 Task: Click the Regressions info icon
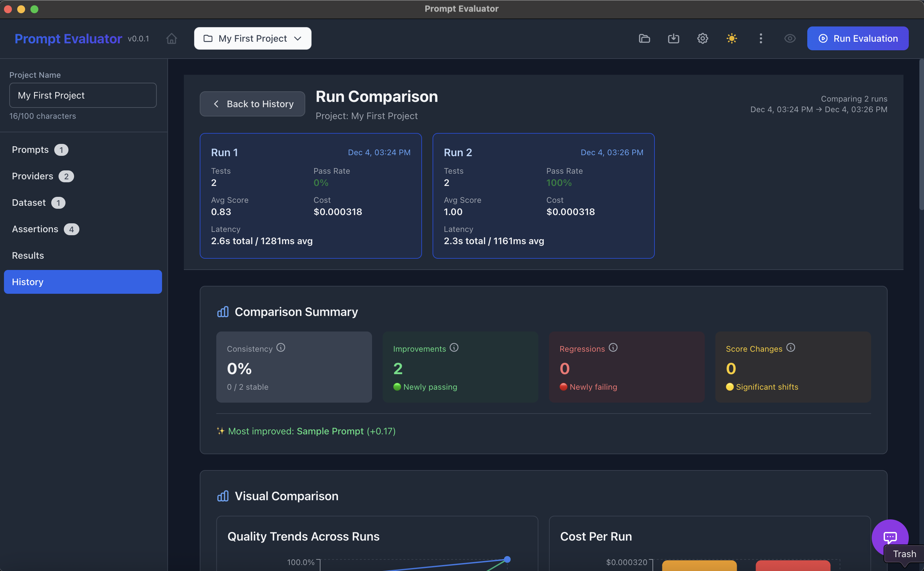pyautogui.click(x=613, y=347)
